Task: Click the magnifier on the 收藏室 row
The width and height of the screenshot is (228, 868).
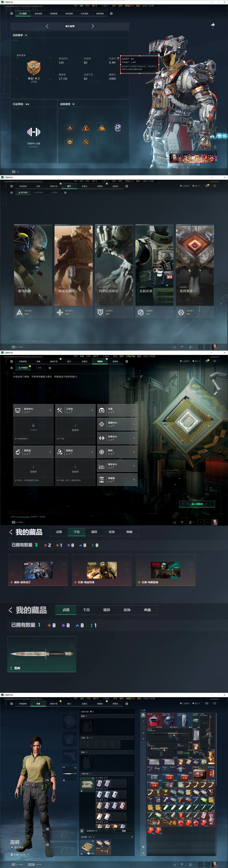Action: 134,480
